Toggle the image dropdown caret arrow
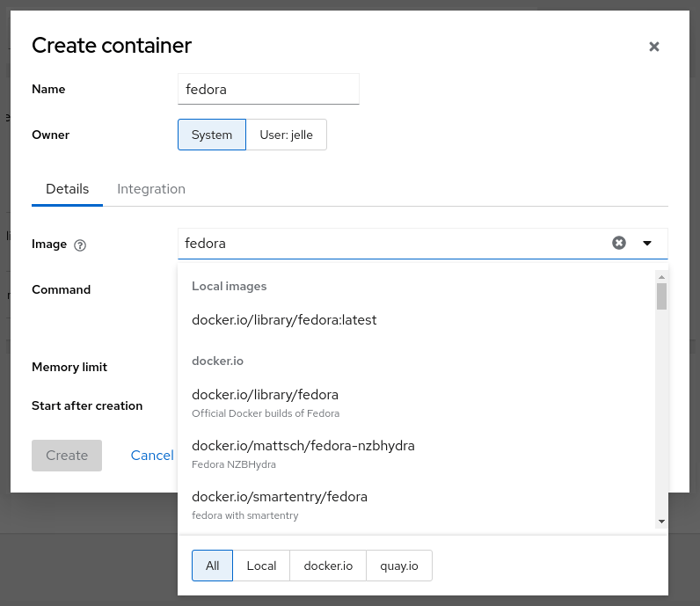The height and width of the screenshot is (606, 700). pos(647,243)
